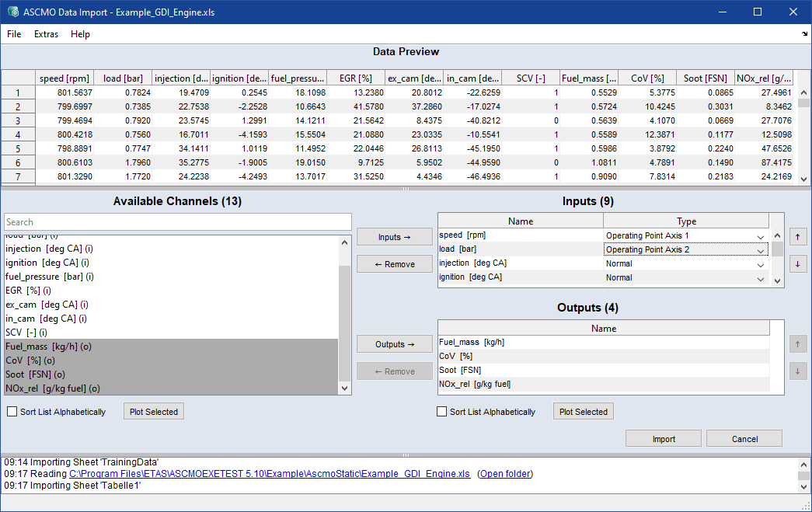The height and width of the screenshot is (512, 812).
Task: Click the small arrow at menu bar right
Action: coord(804,34)
